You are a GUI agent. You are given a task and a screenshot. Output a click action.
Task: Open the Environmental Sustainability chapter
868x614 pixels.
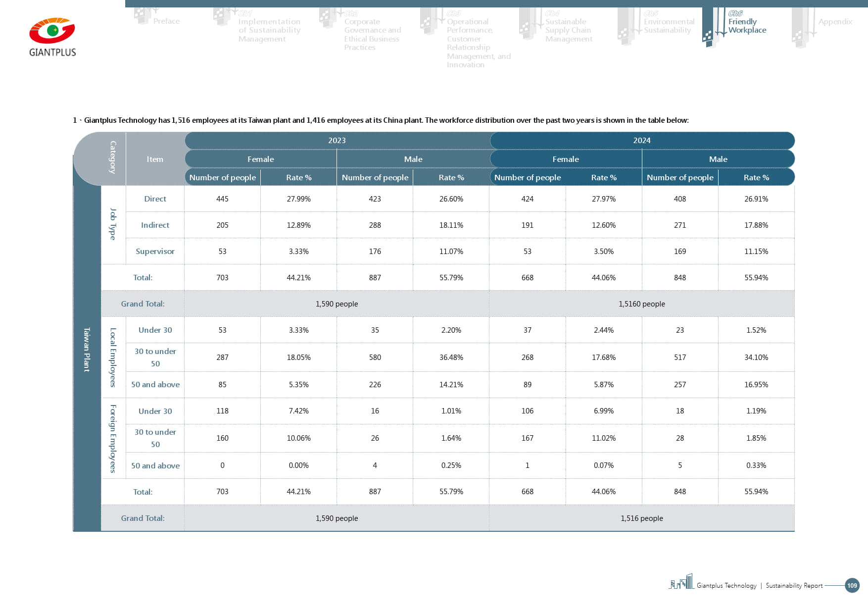click(x=669, y=26)
